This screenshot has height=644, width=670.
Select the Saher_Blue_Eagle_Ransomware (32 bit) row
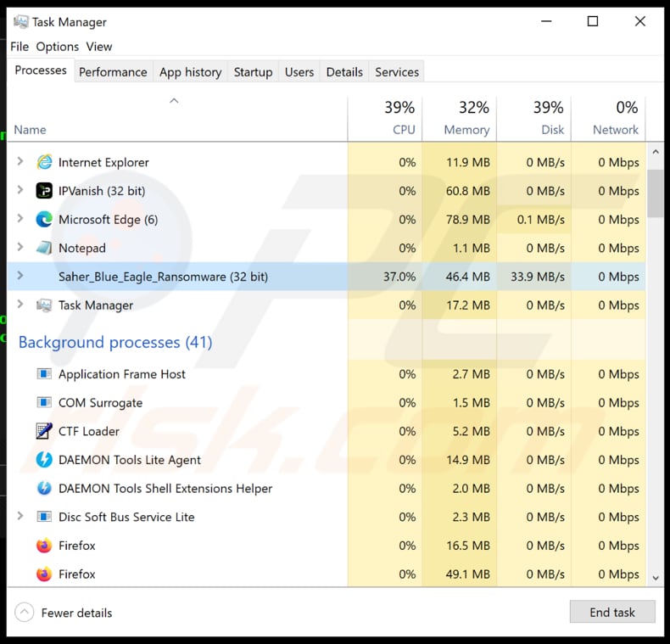[x=327, y=277]
